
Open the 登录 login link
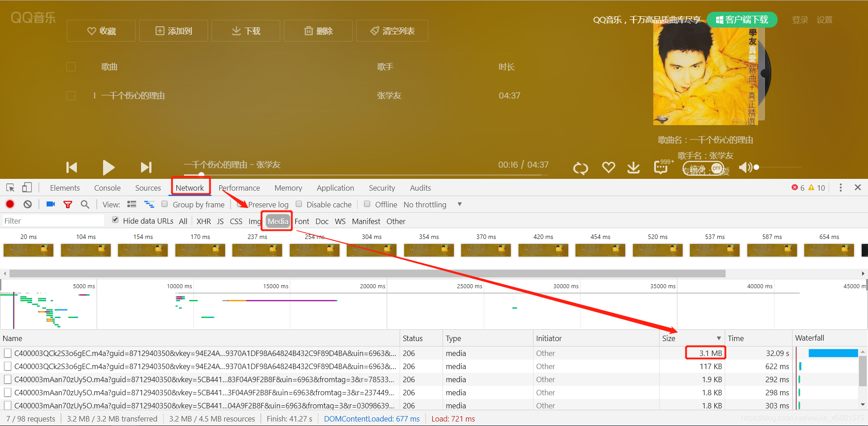point(800,20)
